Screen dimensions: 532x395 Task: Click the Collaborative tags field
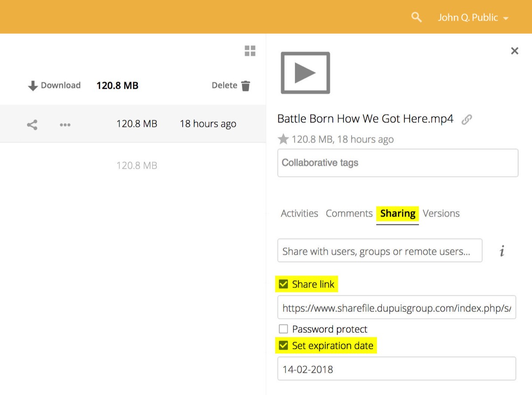click(398, 163)
